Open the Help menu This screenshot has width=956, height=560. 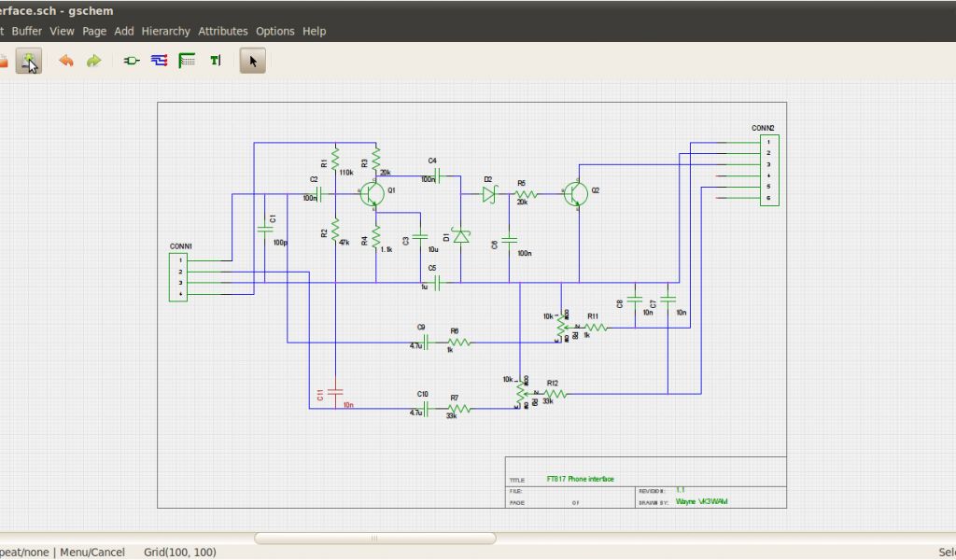click(315, 31)
